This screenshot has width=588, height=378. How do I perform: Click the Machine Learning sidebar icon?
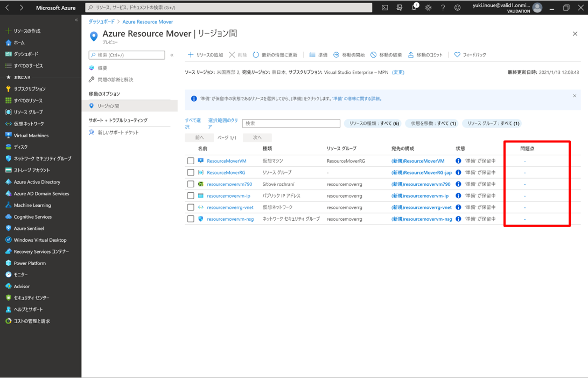(x=9, y=205)
